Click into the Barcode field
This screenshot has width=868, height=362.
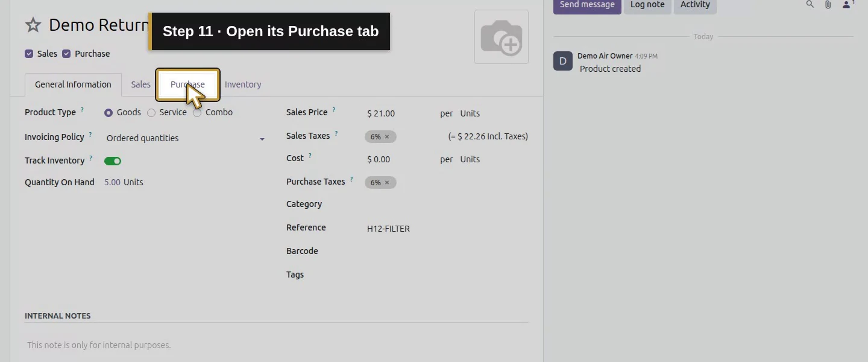click(446, 252)
